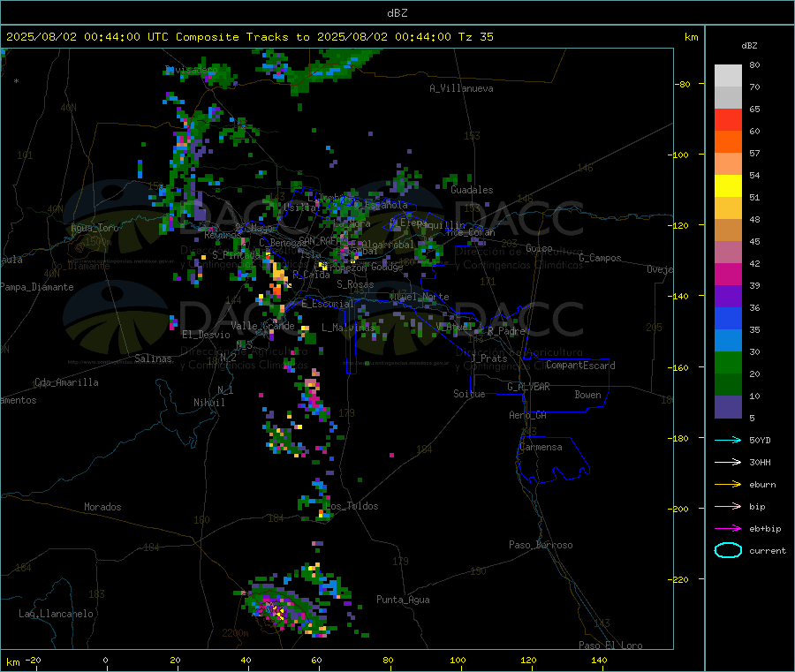Viewport: 795px width, 672px height.
Task: Click the Cda_Amarilla map label
Action: coord(66,382)
